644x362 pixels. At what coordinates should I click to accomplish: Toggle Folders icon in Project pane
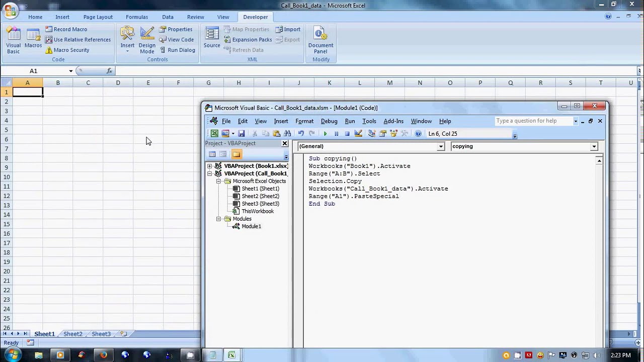pyautogui.click(x=236, y=154)
